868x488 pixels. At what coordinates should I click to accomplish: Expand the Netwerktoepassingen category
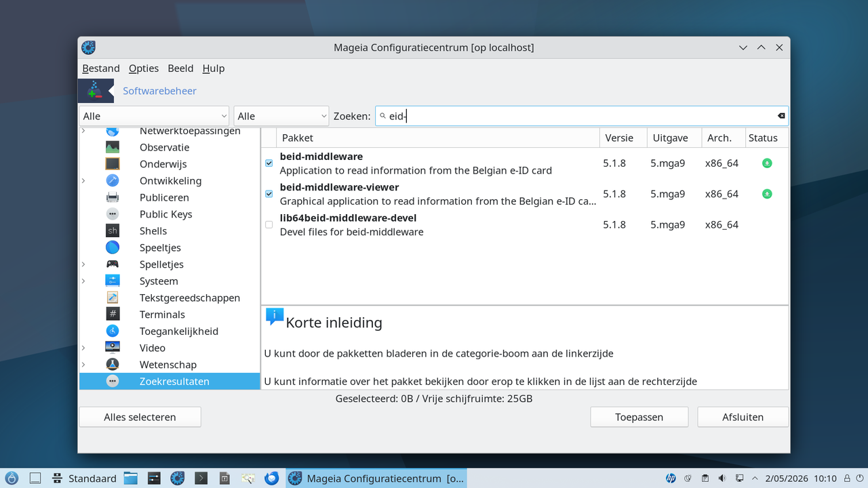[x=83, y=131]
